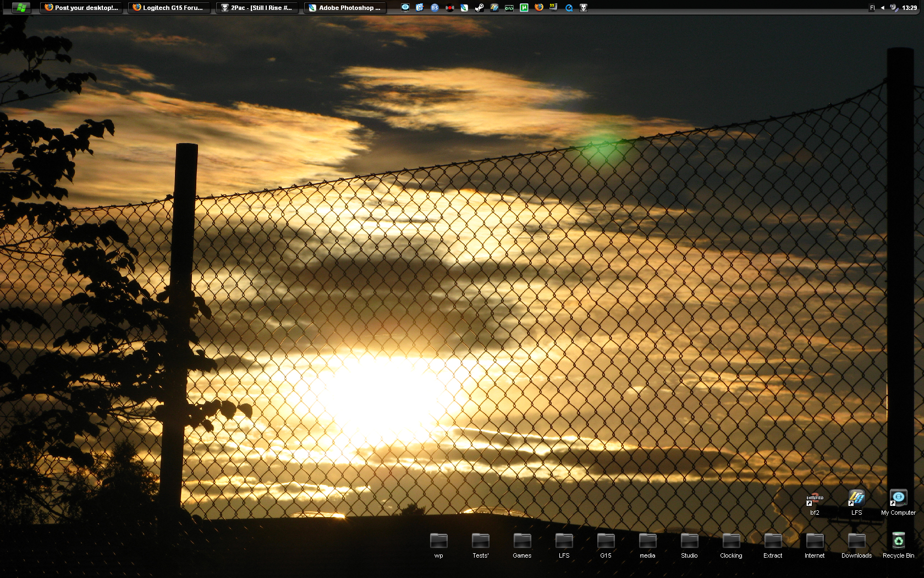
Task: Launch Photoshop from the feather quick launch icon
Action: coord(465,8)
